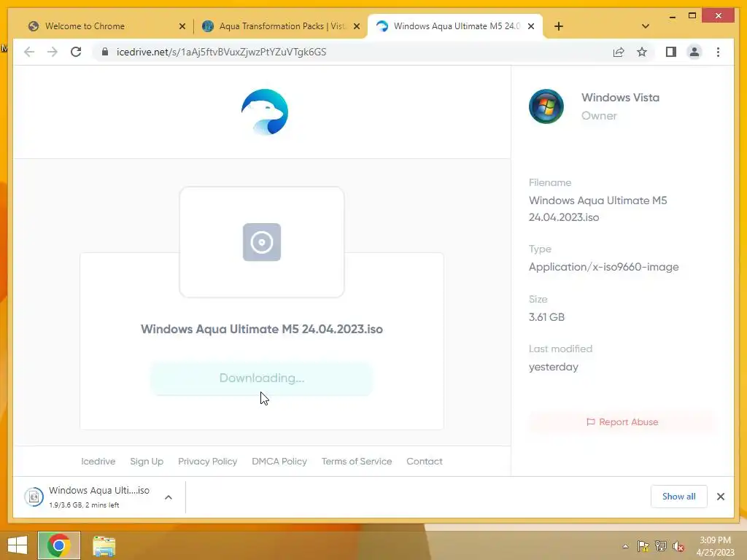Open the tab search dropdown chevron
The width and height of the screenshot is (747, 560).
[646, 26]
